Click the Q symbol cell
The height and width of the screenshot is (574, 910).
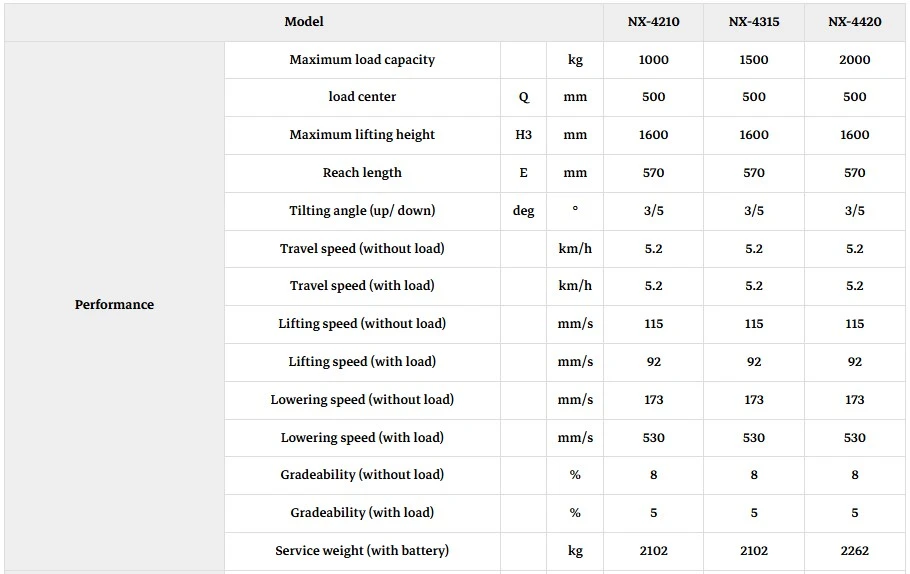[523, 97]
